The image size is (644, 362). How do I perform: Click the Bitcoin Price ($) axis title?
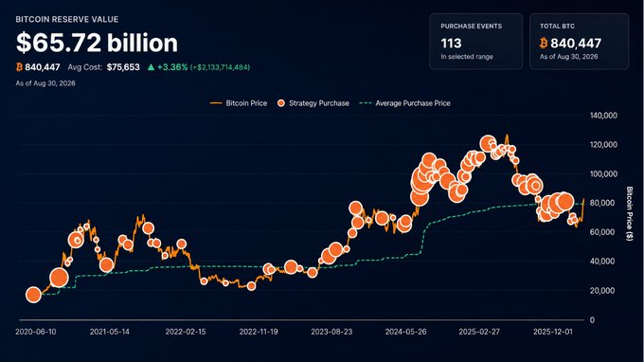(x=629, y=213)
